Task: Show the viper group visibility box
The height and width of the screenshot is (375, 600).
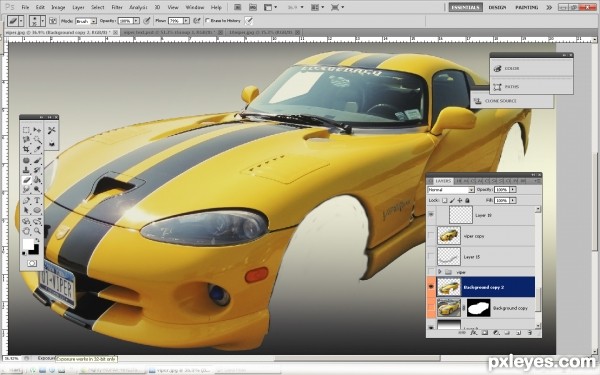Action: coord(431,272)
